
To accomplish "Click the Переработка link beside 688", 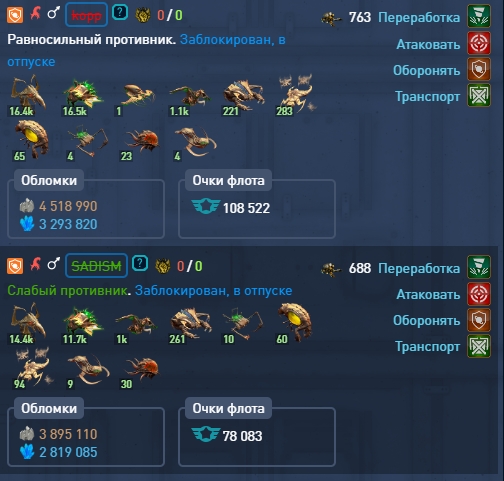I will [x=419, y=268].
